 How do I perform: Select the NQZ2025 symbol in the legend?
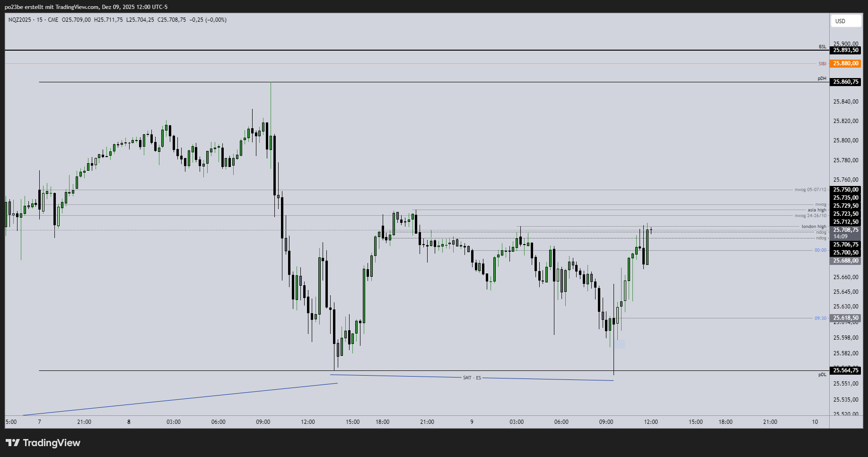(20, 19)
